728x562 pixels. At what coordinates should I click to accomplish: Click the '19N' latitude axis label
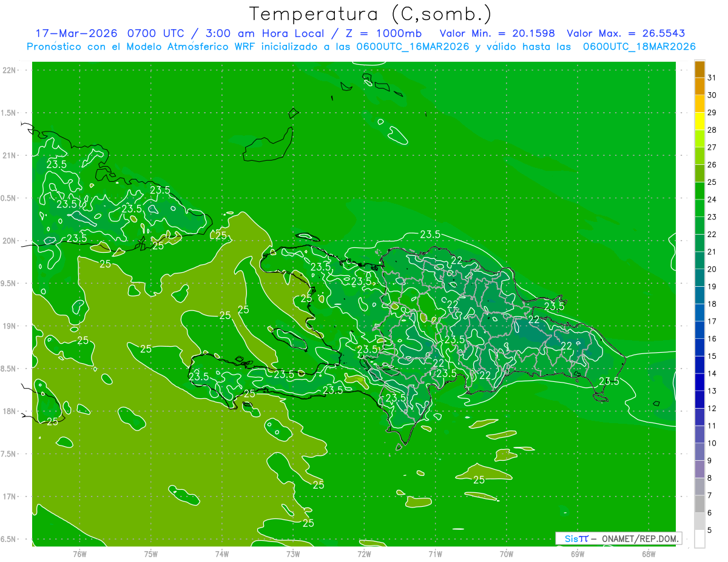(9, 326)
